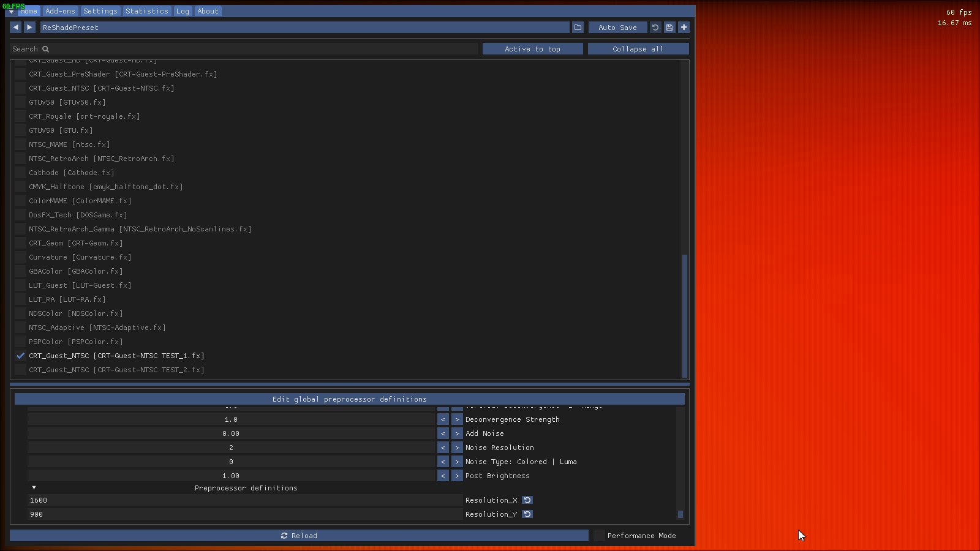Switch to the Home tab

[28, 11]
